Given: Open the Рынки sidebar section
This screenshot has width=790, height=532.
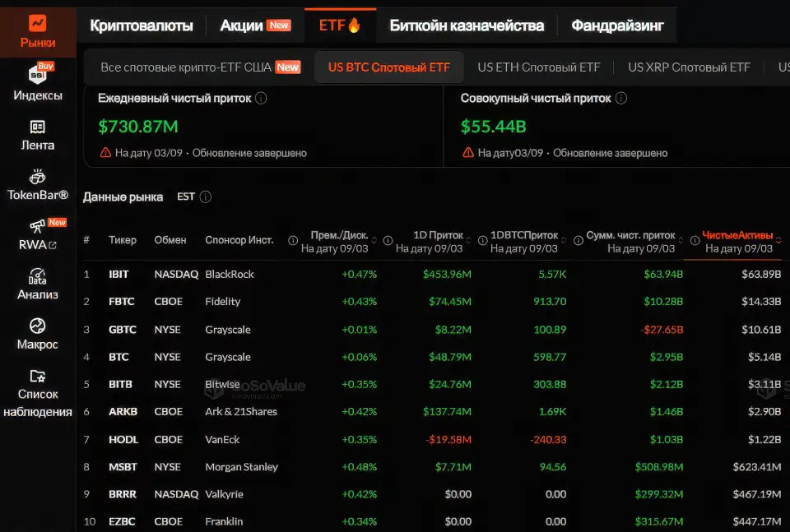Looking at the screenshot, I should (38, 32).
